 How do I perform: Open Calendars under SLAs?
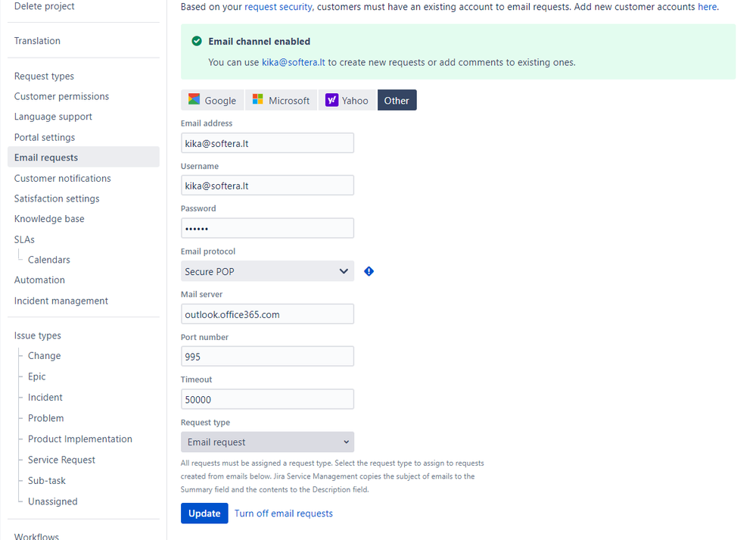click(x=49, y=260)
